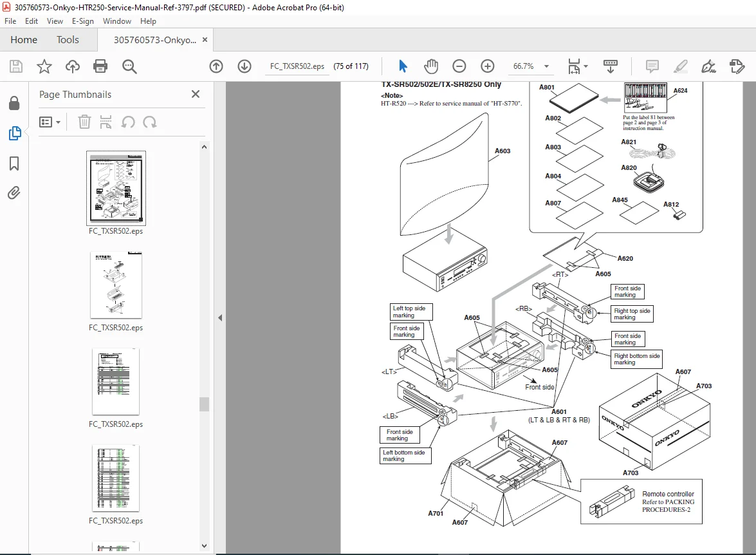Add document to starred with star icon

[44, 66]
